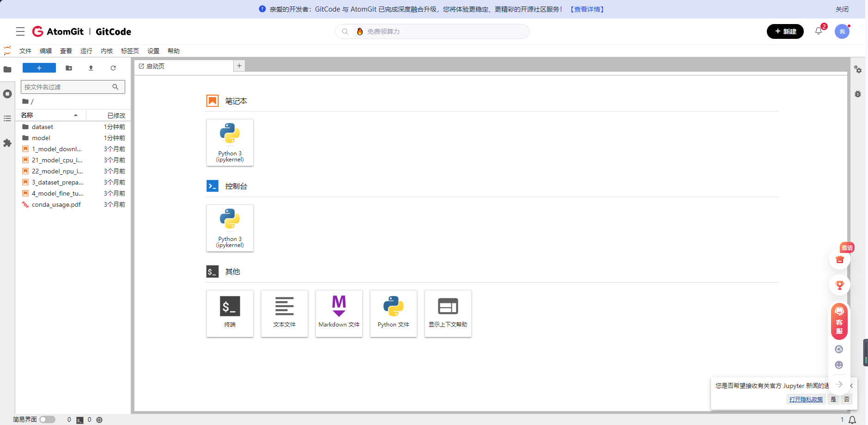
Task: Open the 编辑 menu
Action: (46, 51)
